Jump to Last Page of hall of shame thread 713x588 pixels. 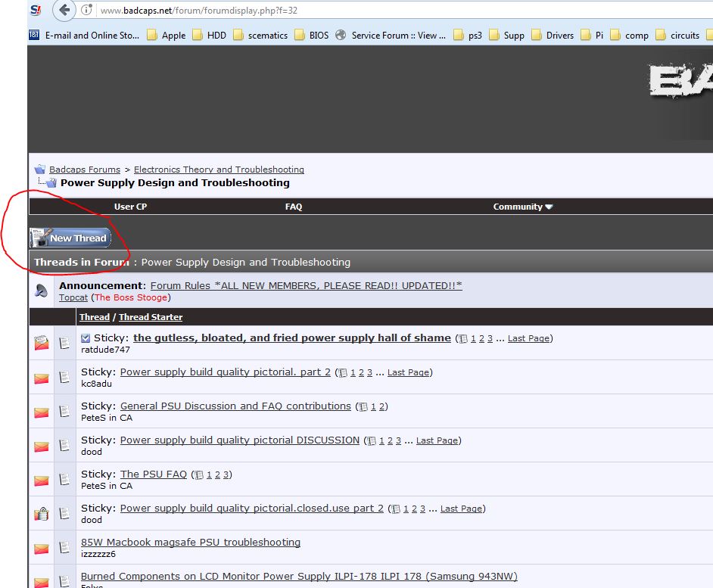(528, 338)
